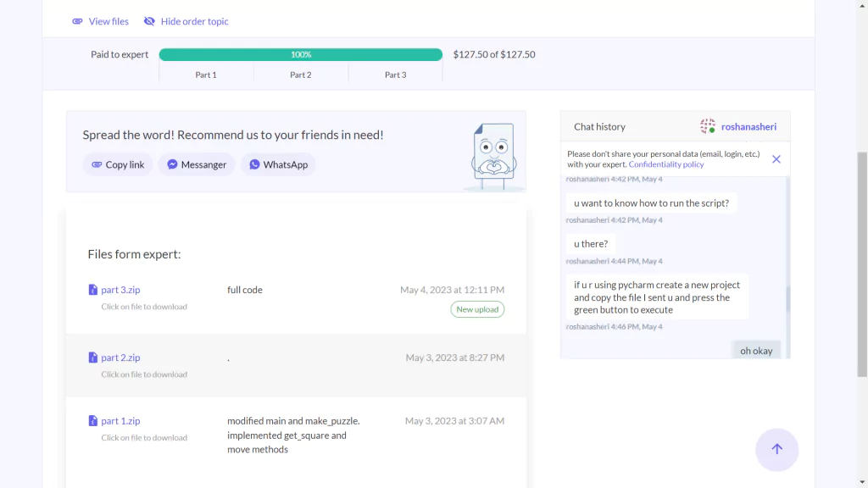Click the New upload badge
The height and width of the screenshot is (488, 868).
tap(477, 309)
